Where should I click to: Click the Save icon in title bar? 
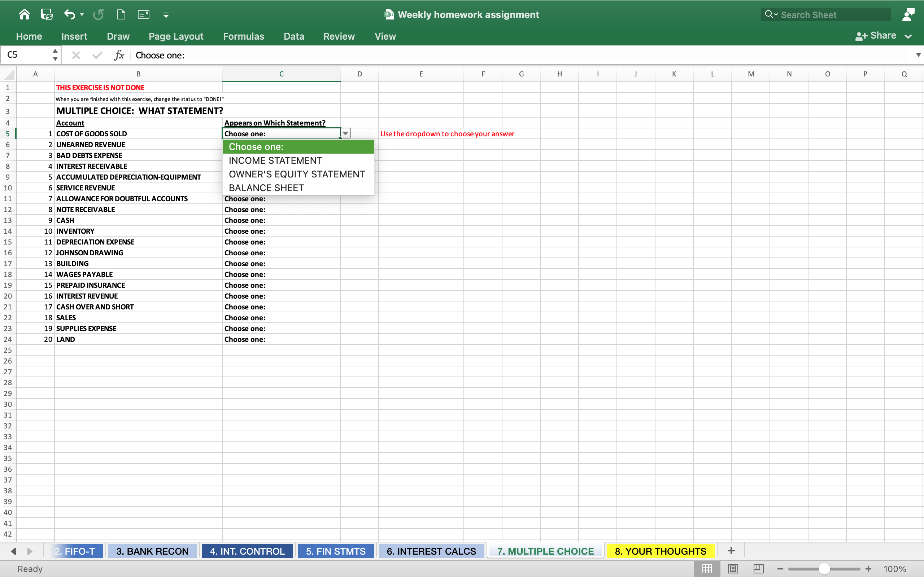pos(47,14)
